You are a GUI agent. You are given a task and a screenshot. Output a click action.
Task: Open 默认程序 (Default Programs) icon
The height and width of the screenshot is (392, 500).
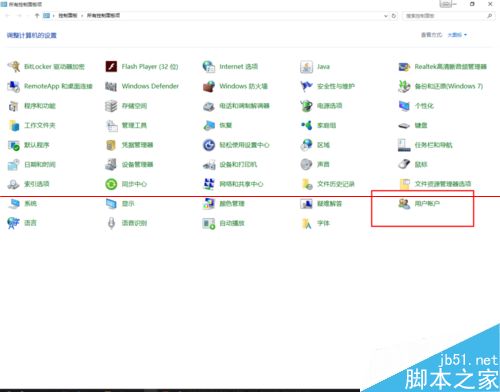pyautogui.click(x=14, y=145)
